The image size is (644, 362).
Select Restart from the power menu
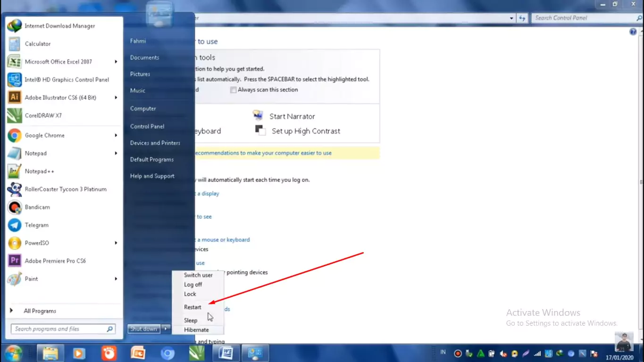198,307
